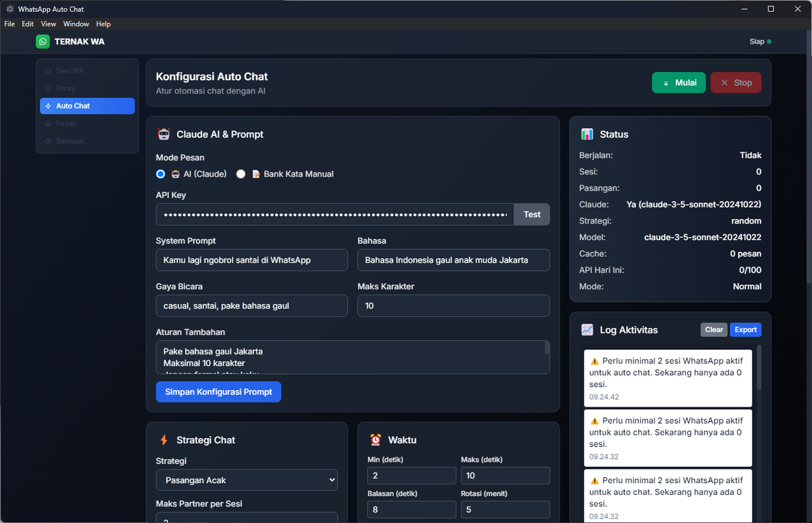Click the Claude model value in Status
The image size is (812, 523).
tap(694, 204)
